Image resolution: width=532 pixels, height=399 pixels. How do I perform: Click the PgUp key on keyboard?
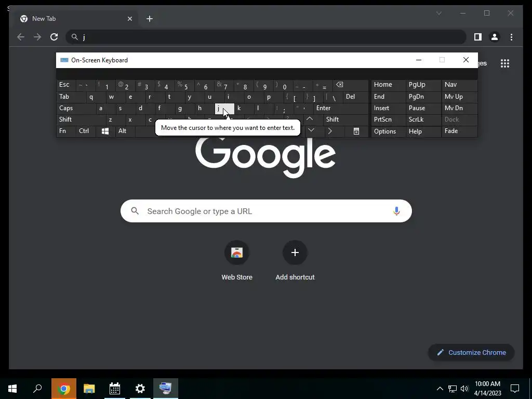(x=423, y=85)
